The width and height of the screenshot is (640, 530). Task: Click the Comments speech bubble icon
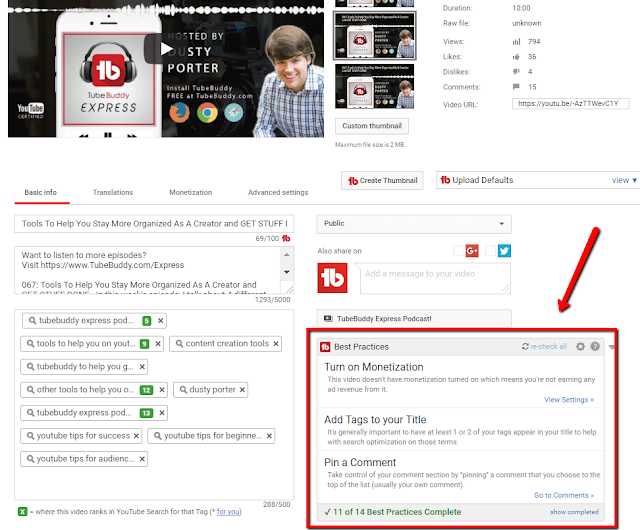[x=516, y=87]
